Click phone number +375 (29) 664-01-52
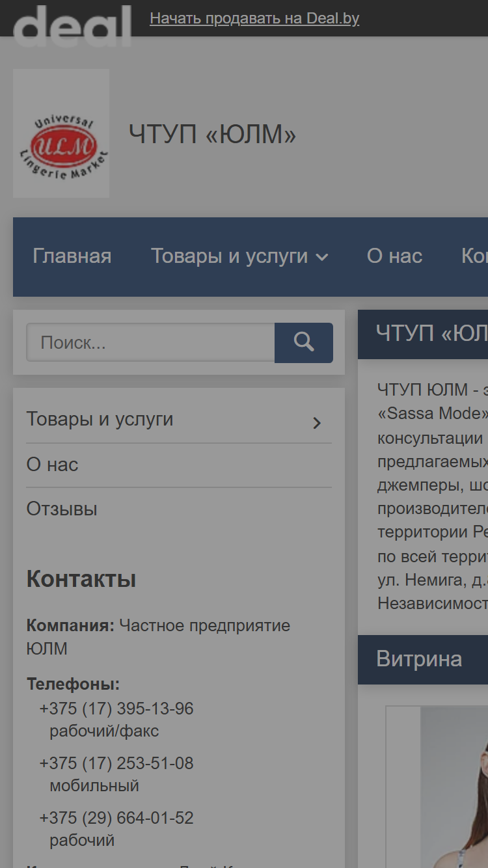Viewport: 488px width, 868px height. (116, 818)
